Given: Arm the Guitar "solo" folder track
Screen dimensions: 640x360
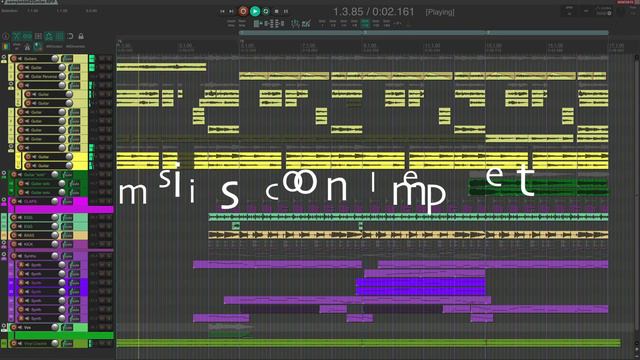Looking at the screenshot, I should coord(14,175).
